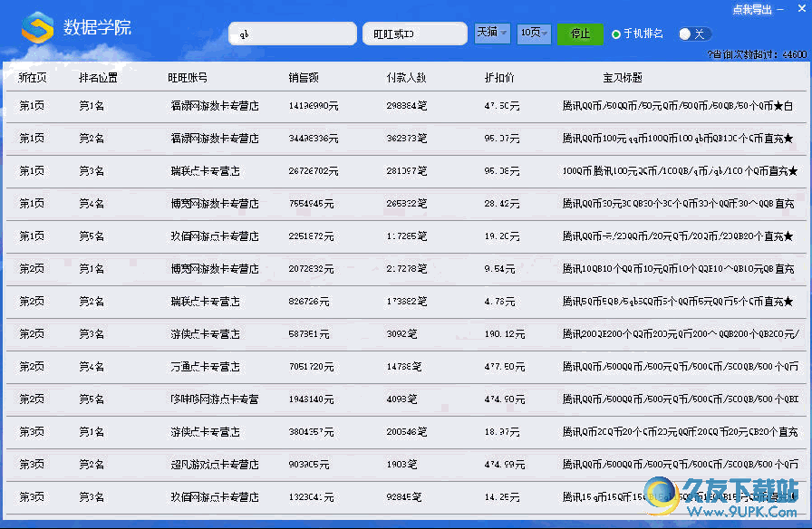
Task: Select sales value 26726702元
Action: 314,171
